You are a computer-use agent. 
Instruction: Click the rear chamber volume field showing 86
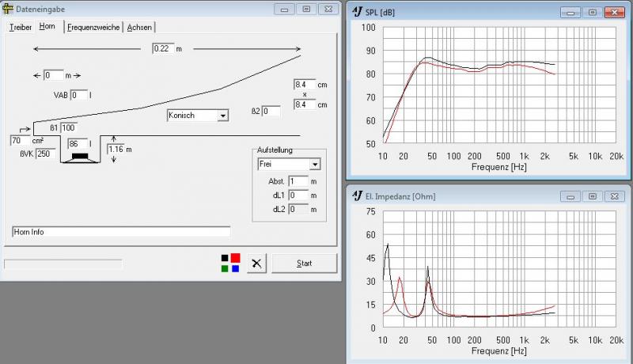pos(78,144)
